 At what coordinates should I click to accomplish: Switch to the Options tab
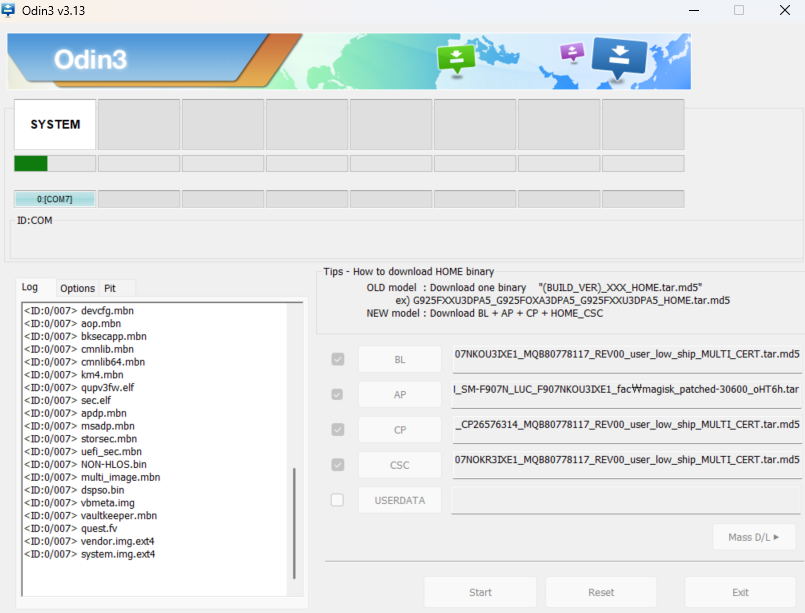78,288
